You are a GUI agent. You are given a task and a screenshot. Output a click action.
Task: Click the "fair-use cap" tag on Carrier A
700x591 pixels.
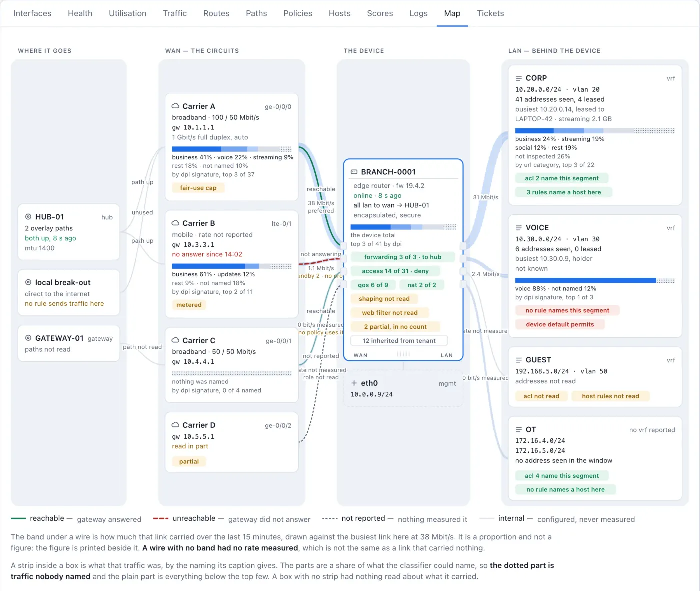click(198, 188)
